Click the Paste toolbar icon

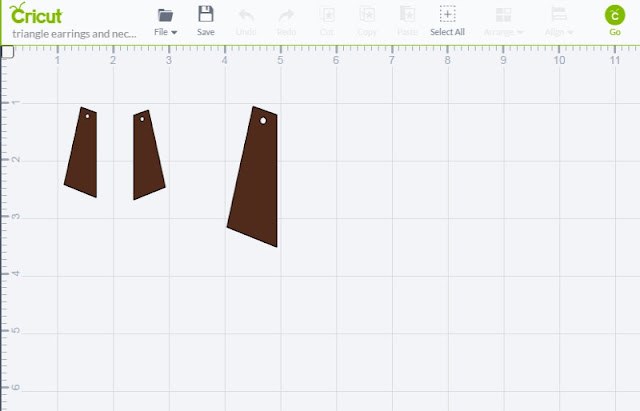click(407, 14)
